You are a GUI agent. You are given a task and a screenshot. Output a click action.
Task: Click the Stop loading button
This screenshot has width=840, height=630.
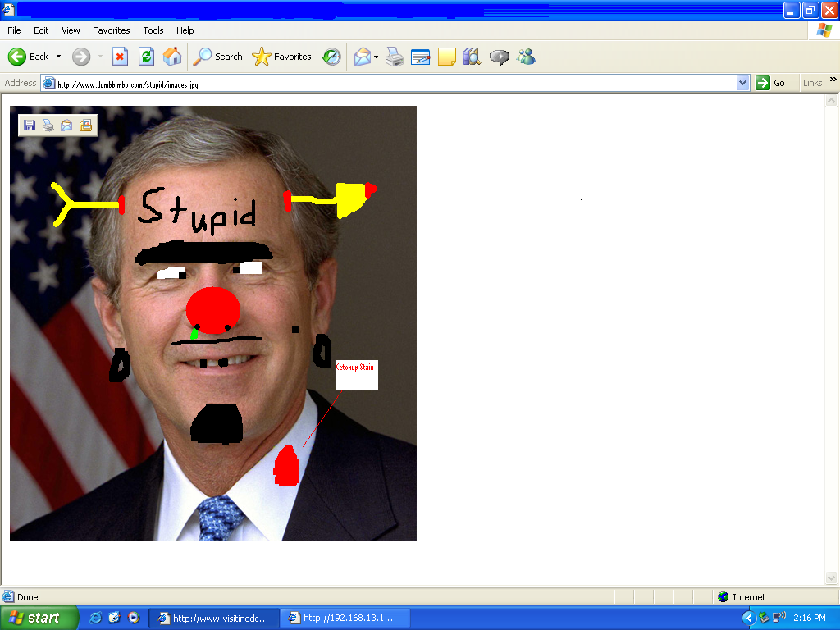click(x=120, y=57)
